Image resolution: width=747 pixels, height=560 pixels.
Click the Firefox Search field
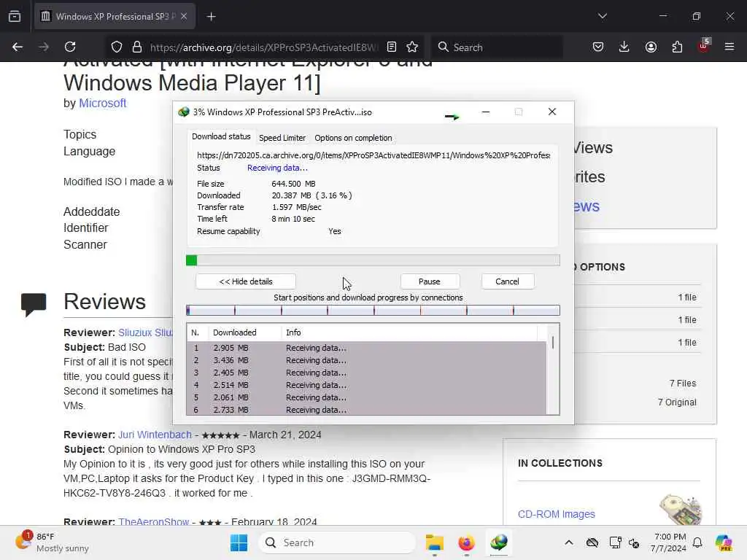coord(498,47)
